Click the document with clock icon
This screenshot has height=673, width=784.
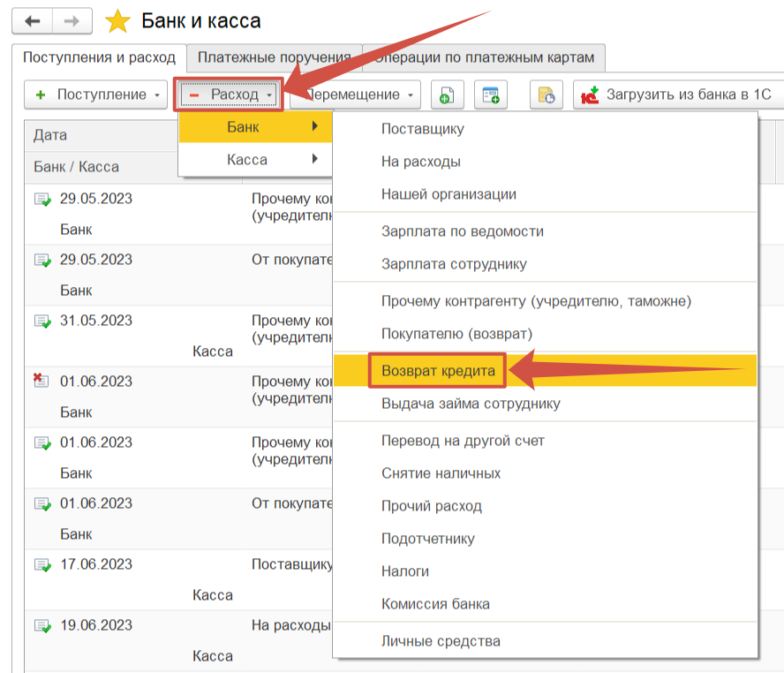(546, 95)
